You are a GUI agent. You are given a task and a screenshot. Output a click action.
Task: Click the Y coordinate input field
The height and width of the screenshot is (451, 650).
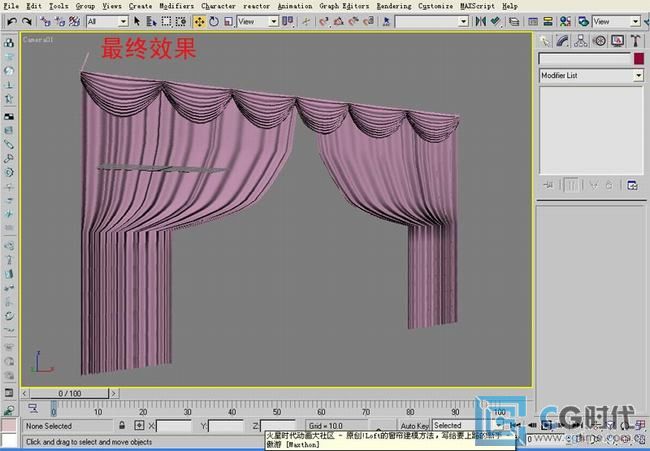pyautogui.click(x=226, y=426)
